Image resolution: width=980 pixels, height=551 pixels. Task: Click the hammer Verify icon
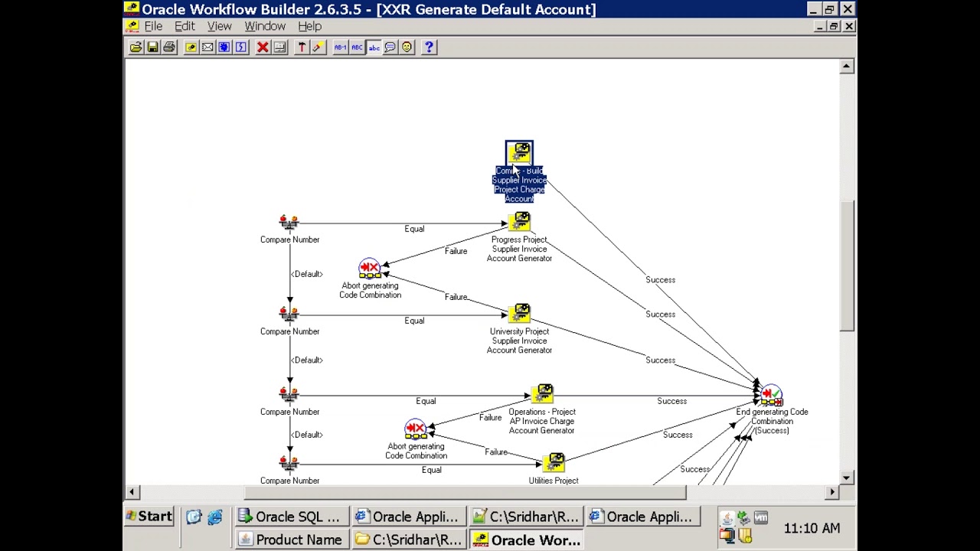click(302, 47)
